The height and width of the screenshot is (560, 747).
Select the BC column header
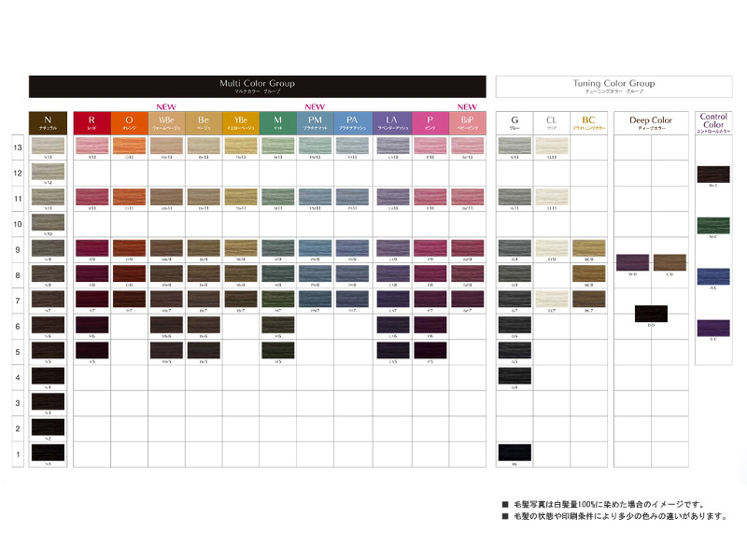tap(587, 123)
